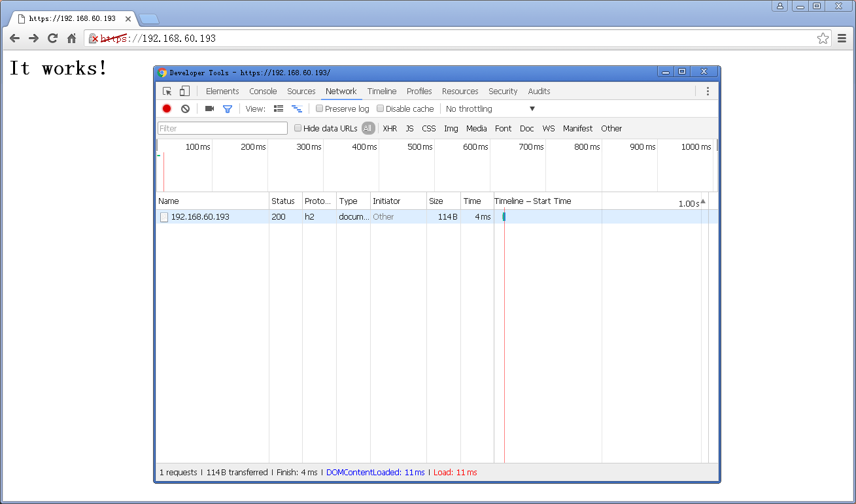This screenshot has height=504, width=856.
Task: Enable the Disable cache checkbox
Action: tap(380, 109)
